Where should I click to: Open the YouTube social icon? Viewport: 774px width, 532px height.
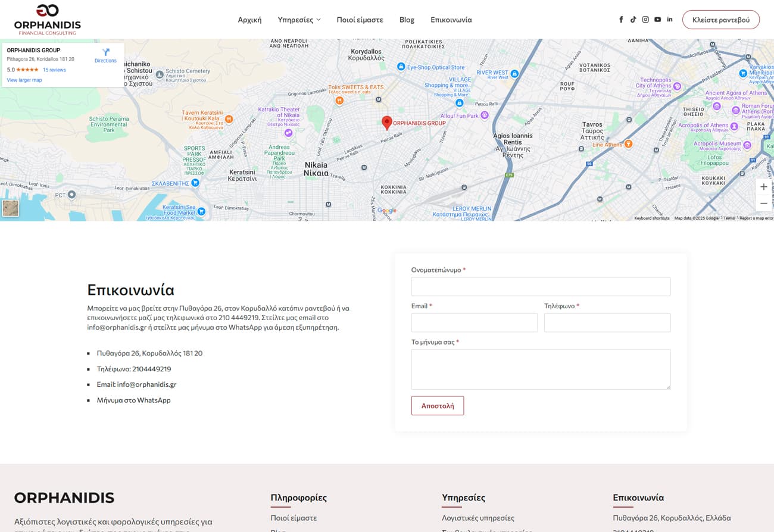657,20
